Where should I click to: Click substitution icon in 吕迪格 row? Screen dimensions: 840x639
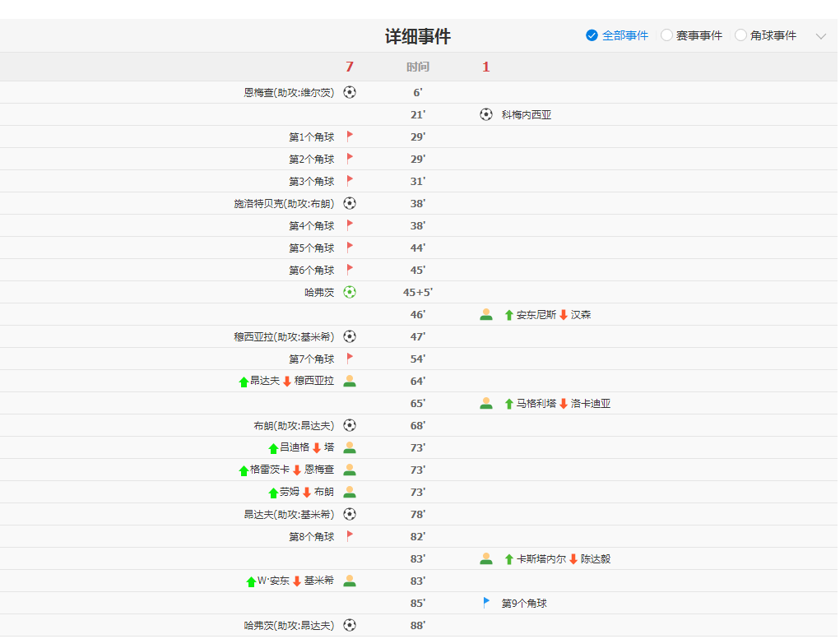tap(350, 447)
